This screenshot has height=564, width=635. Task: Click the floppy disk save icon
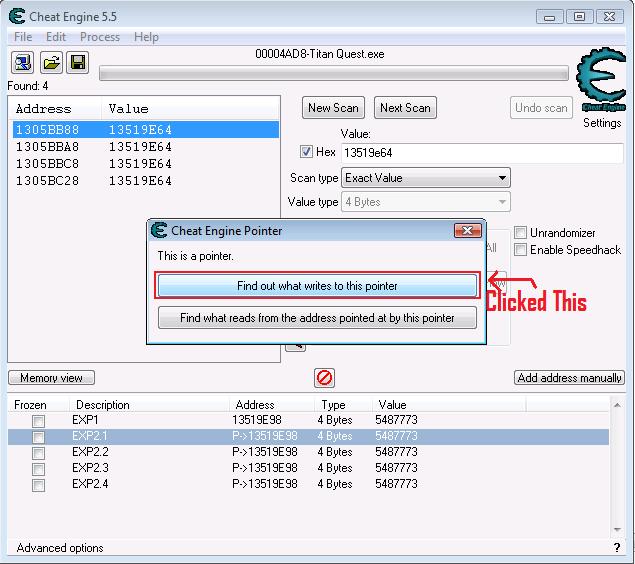click(x=77, y=63)
